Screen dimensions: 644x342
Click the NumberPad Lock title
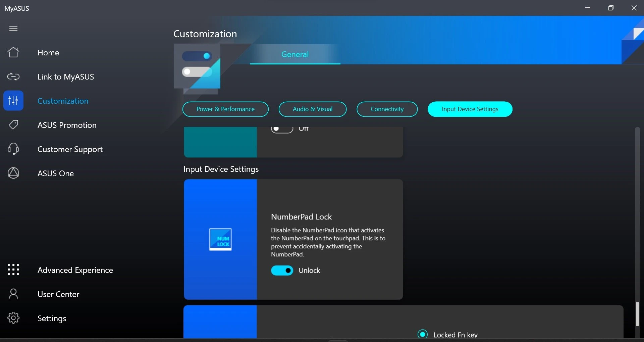coord(301,217)
